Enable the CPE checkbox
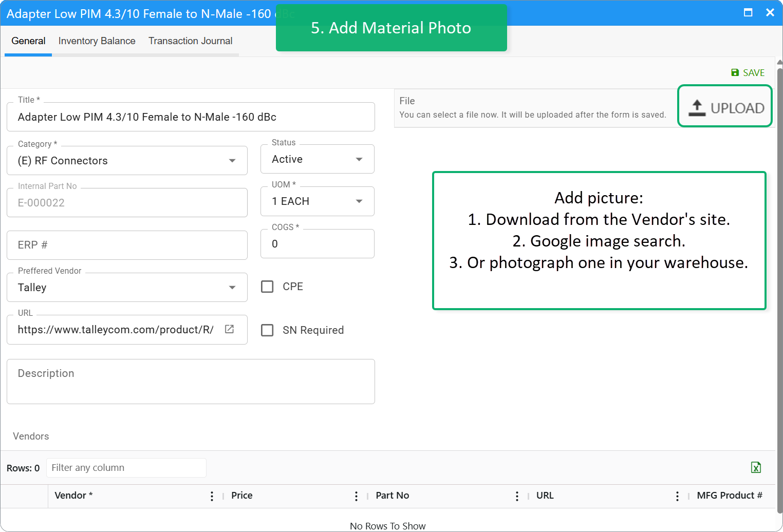The width and height of the screenshot is (783, 532). [x=267, y=287]
